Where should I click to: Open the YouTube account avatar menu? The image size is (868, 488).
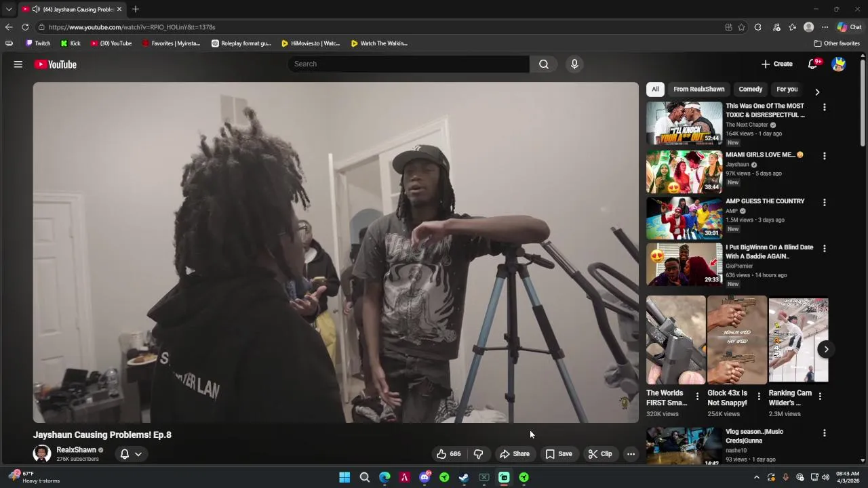coord(839,64)
